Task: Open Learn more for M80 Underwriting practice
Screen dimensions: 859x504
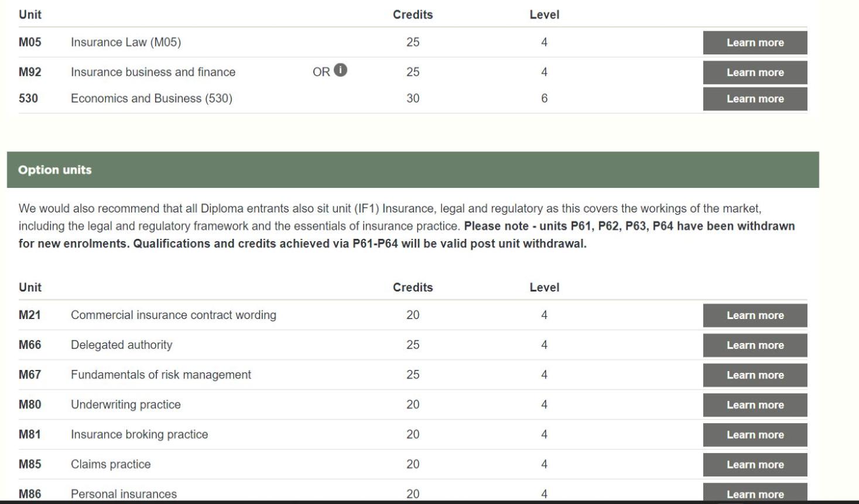Action: (755, 405)
